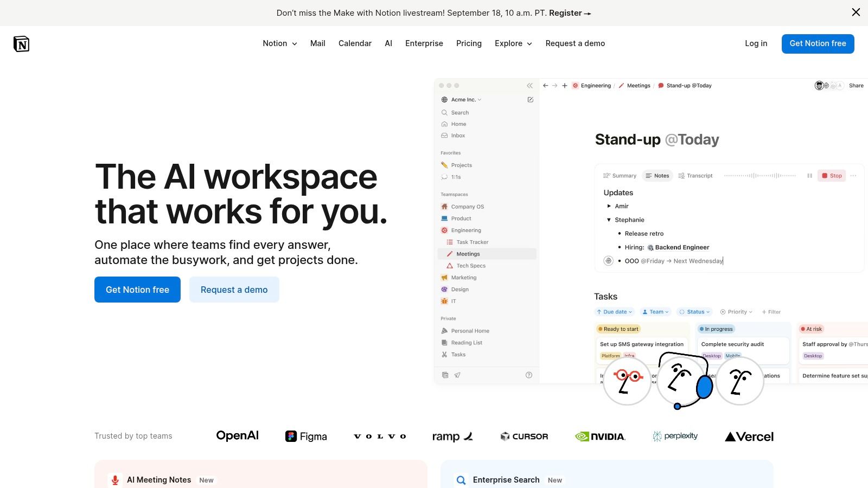868x488 pixels.
Task: Open the Status filter dropdown in Tasks
Action: [694, 312]
